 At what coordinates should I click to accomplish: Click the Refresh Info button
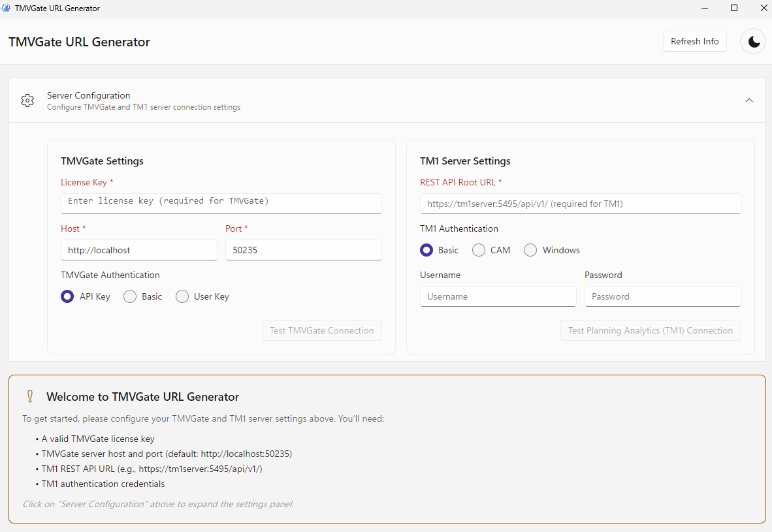[694, 41]
